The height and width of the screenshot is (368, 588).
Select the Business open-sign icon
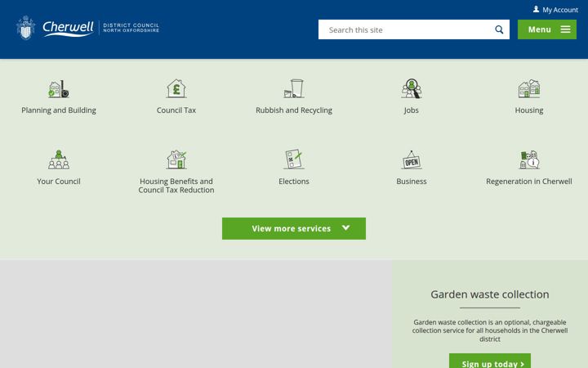point(412,159)
